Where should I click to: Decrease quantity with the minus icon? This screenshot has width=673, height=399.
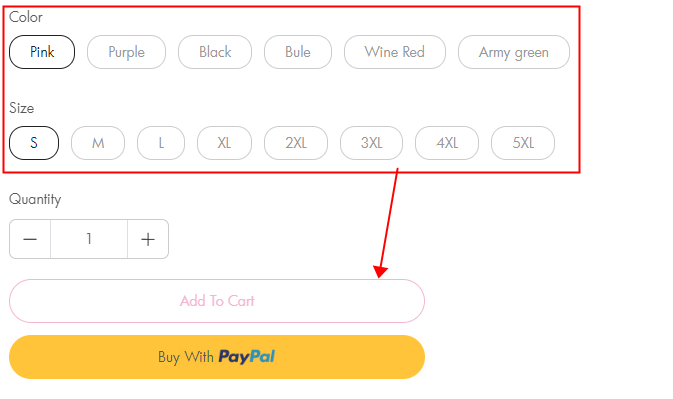tap(30, 239)
